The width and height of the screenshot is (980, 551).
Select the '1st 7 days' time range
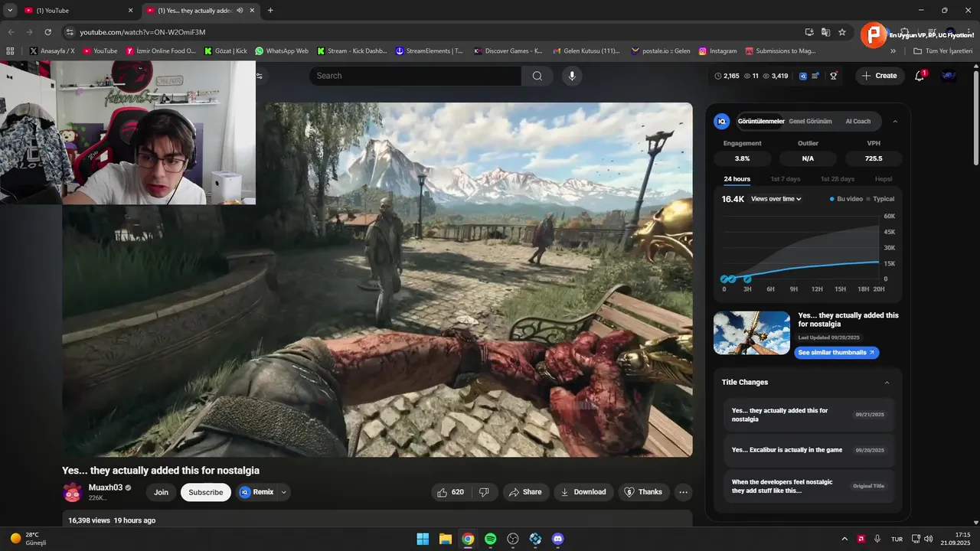(x=785, y=179)
